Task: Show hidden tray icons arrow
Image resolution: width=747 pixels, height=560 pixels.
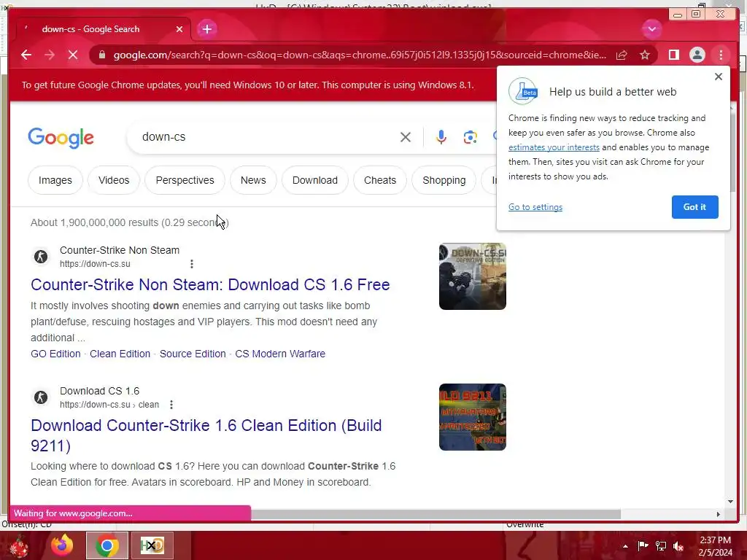Action: tap(625, 546)
